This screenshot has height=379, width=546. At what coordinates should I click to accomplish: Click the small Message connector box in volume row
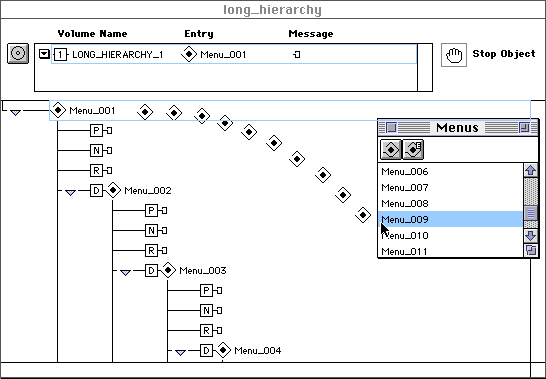tap(297, 55)
